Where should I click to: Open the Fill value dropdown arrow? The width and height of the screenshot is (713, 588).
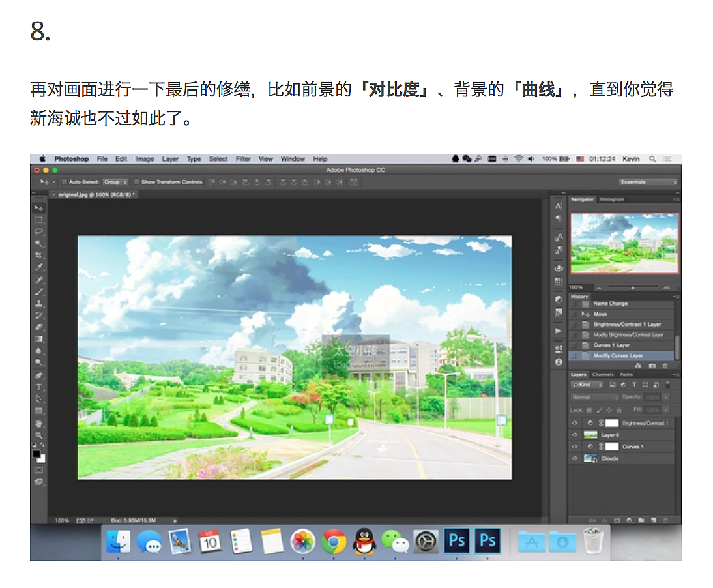point(666,410)
